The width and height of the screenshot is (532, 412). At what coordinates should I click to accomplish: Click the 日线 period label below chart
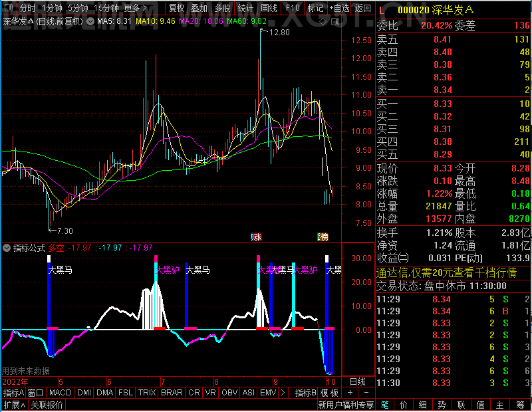358,382
